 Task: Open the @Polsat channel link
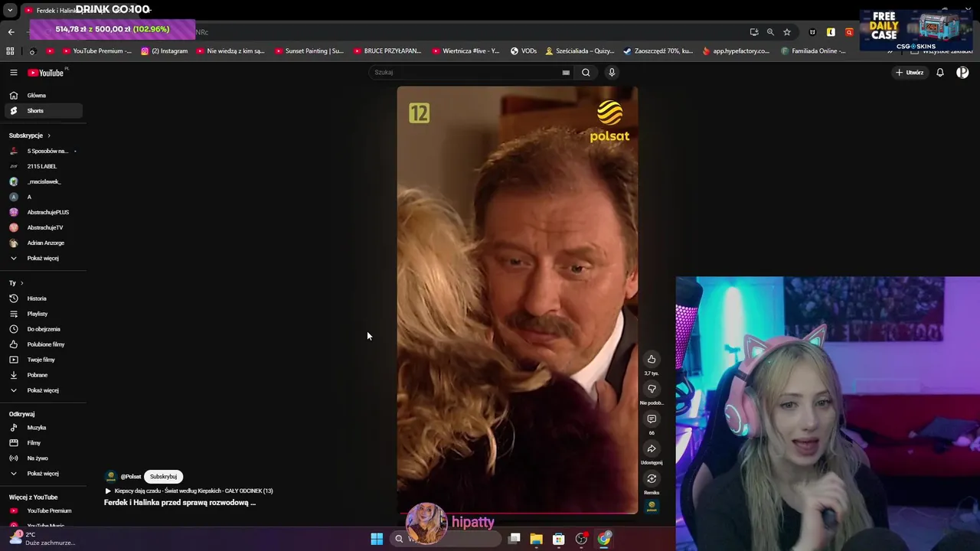(131, 477)
